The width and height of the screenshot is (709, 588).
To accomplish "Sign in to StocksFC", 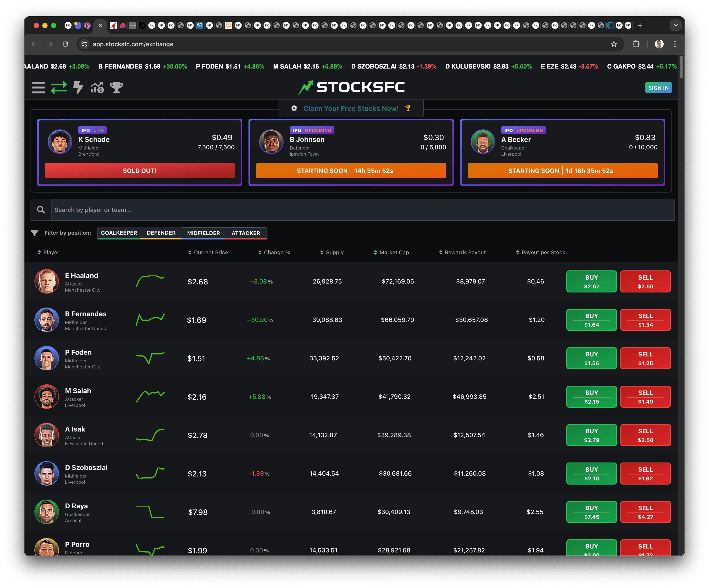I will 658,88.
